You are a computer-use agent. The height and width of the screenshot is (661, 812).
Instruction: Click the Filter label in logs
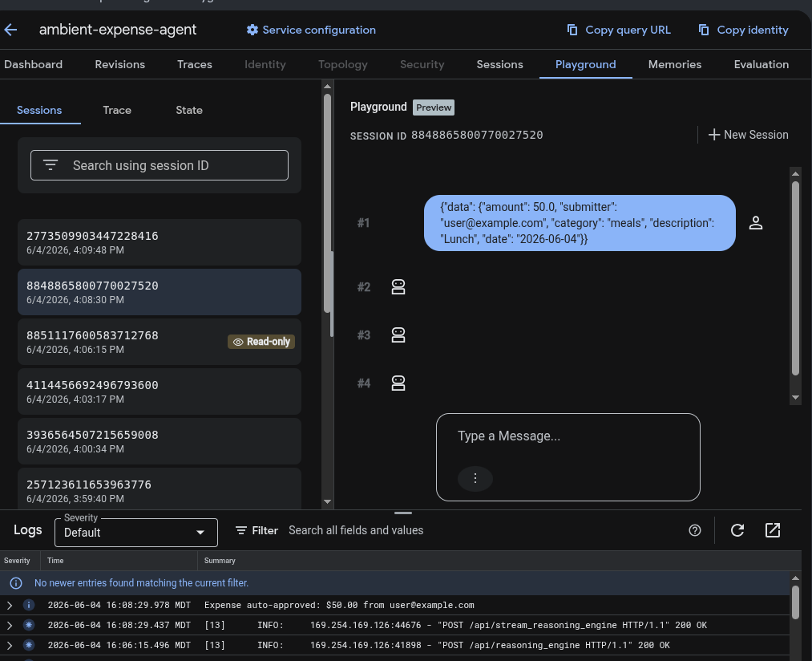coord(265,530)
